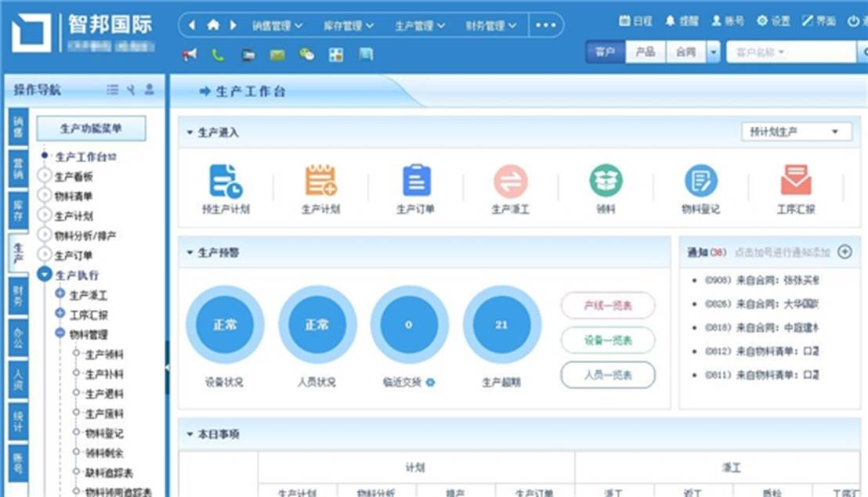The width and height of the screenshot is (868, 497).
Task: Expand the 生产订单 tree node
Action: pyautogui.click(x=45, y=254)
